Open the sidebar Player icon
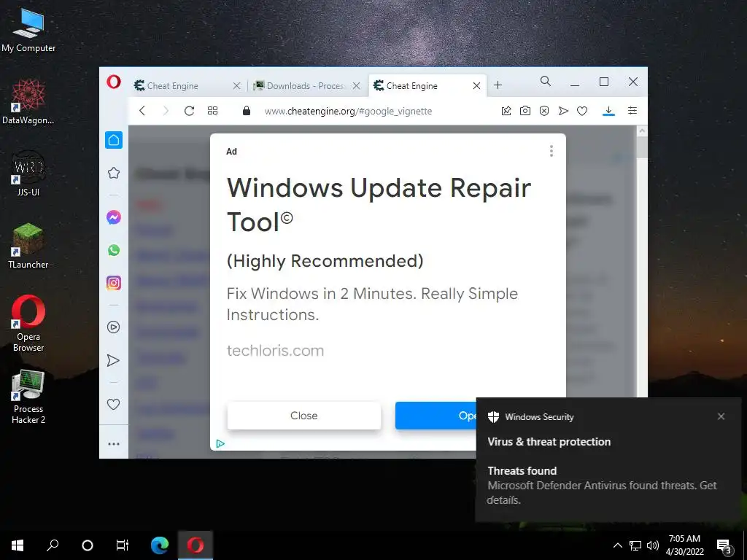This screenshot has width=747, height=560. (113, 327)
